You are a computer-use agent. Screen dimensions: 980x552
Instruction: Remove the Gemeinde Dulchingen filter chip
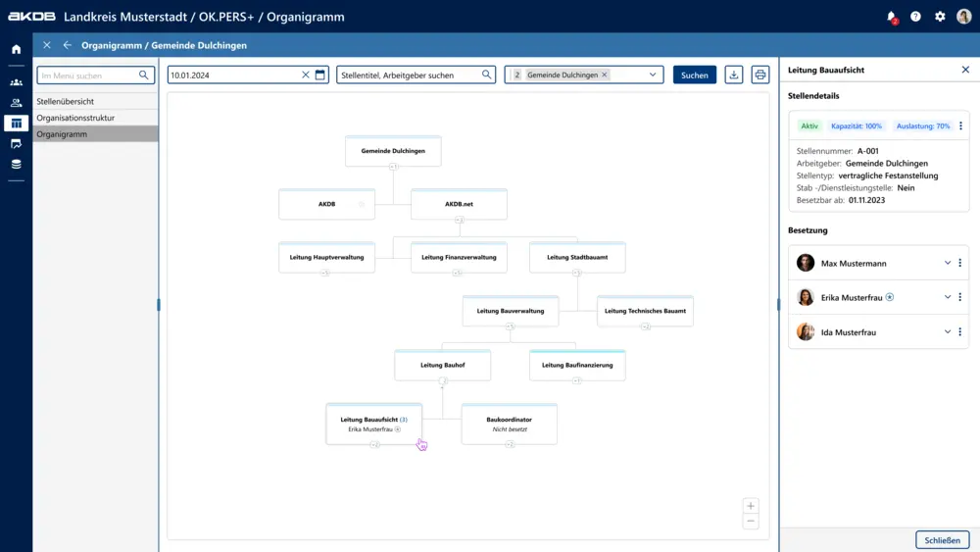[605, 75]
